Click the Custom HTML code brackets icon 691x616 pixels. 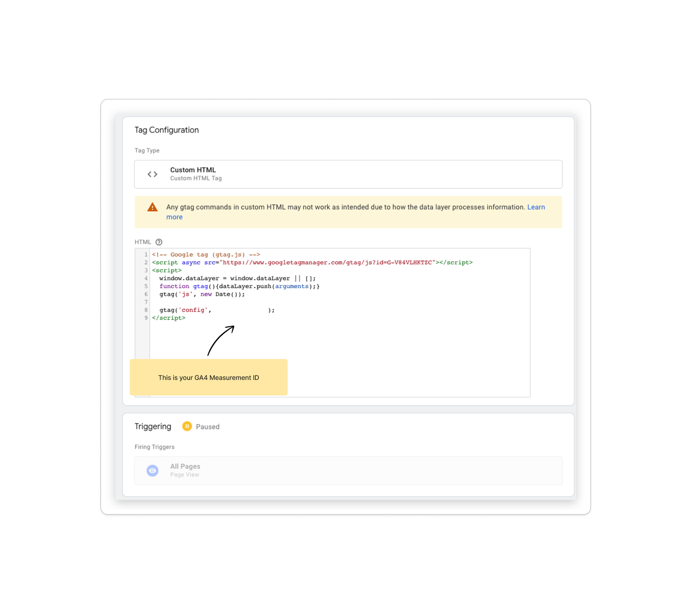pos(152,174)
